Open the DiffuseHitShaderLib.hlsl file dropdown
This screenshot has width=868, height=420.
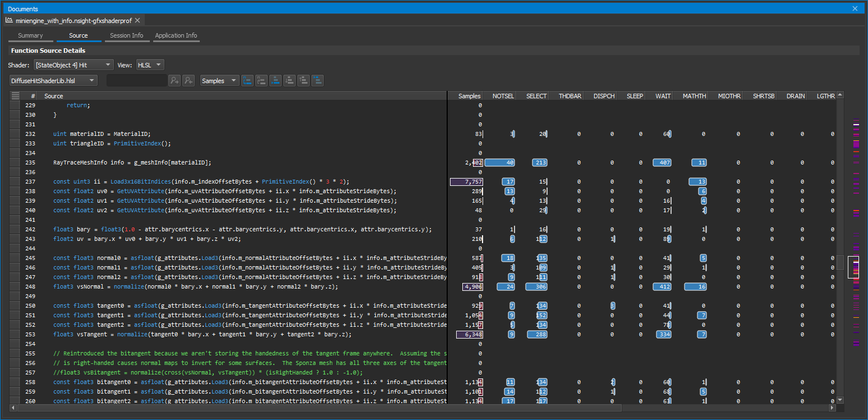tap(53, 81)
